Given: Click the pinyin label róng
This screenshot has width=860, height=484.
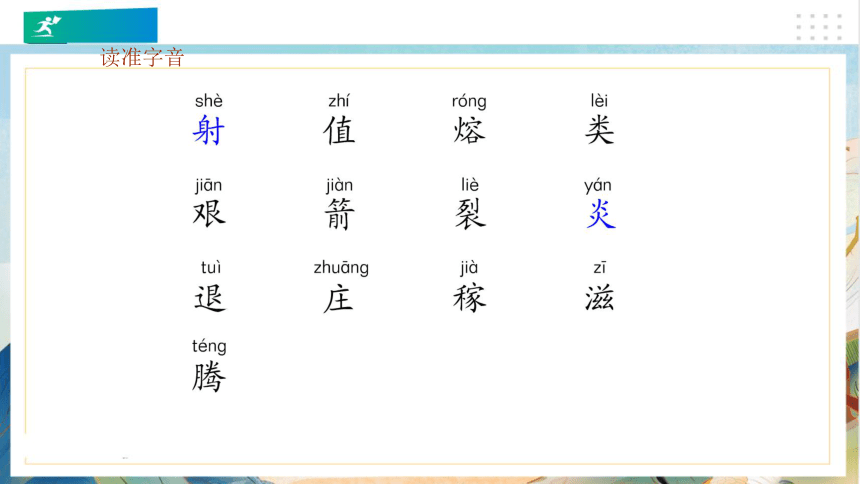Looking at the screenshot, I should click(x=469, y=102).
